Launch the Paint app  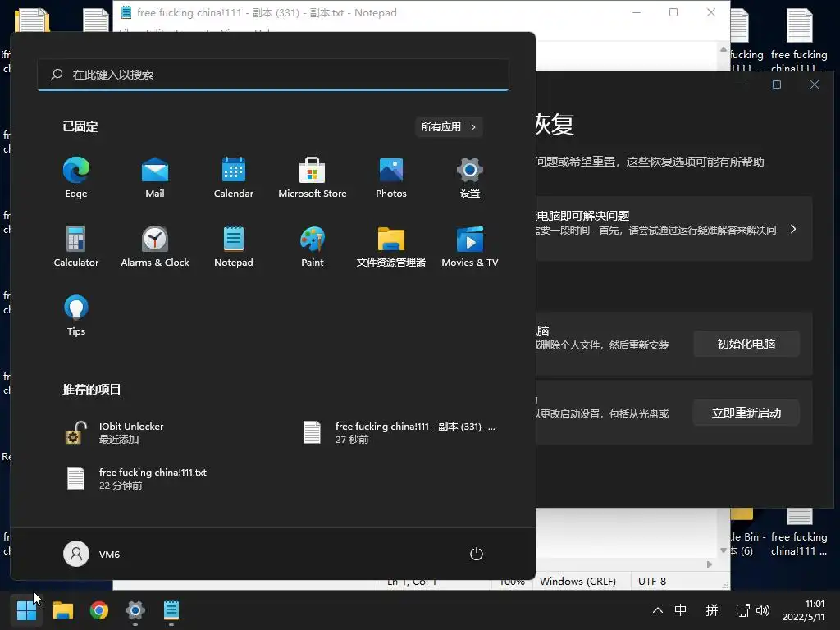[313, 247]
